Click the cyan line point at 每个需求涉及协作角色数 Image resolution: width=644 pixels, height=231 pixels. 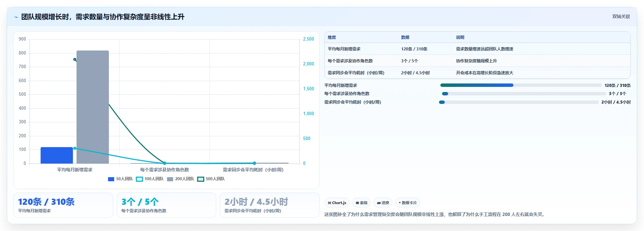coord(165,163)
